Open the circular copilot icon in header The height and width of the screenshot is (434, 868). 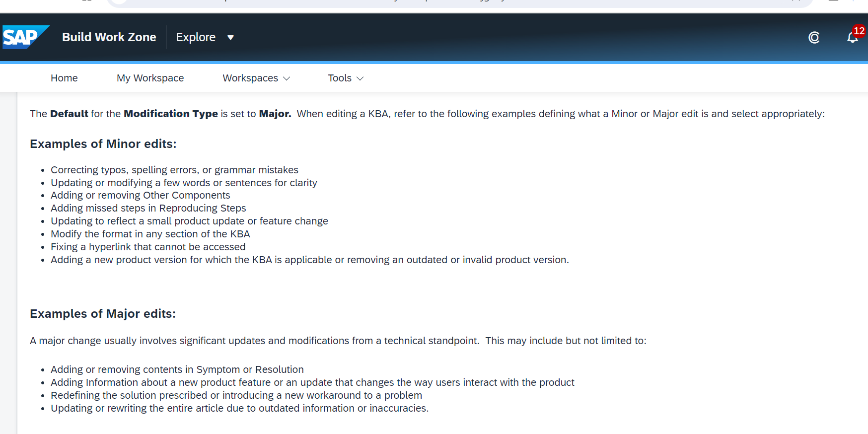814,38
